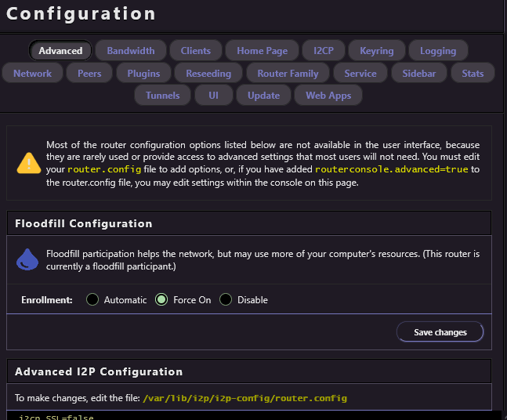Open the Reseeding tab
This screenshot has width=507, height=420.
pyautogui.click(x=208, y=74)
